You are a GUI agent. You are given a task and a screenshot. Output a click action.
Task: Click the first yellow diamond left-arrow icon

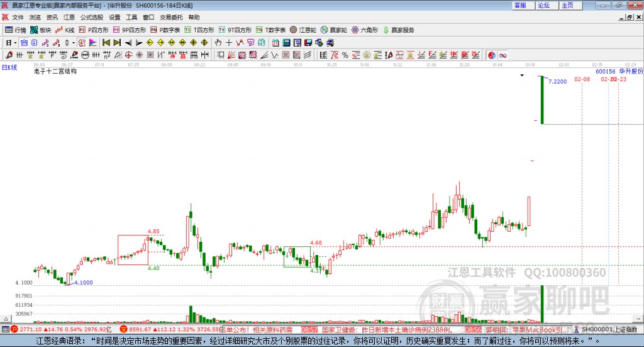150,43
